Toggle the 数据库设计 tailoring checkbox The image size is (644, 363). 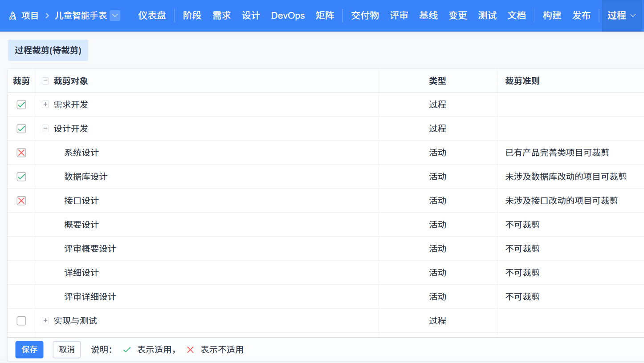pyautogui.click(x=21, y=177)
